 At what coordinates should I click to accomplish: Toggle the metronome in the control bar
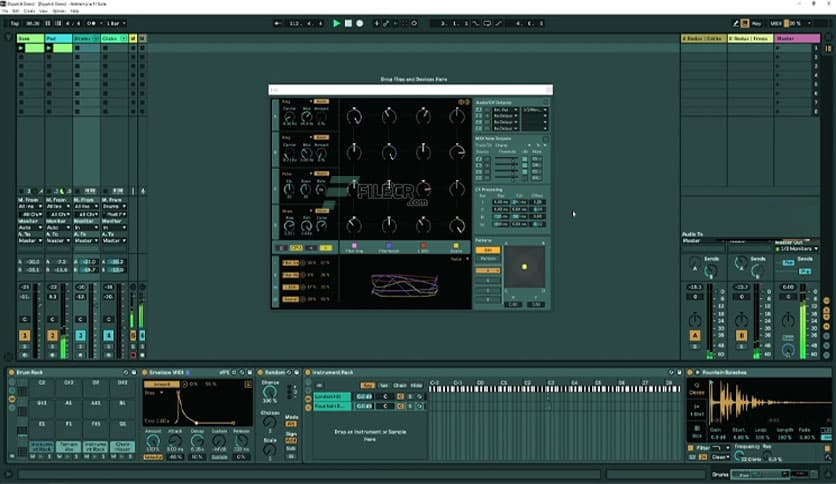click(92, 23)
